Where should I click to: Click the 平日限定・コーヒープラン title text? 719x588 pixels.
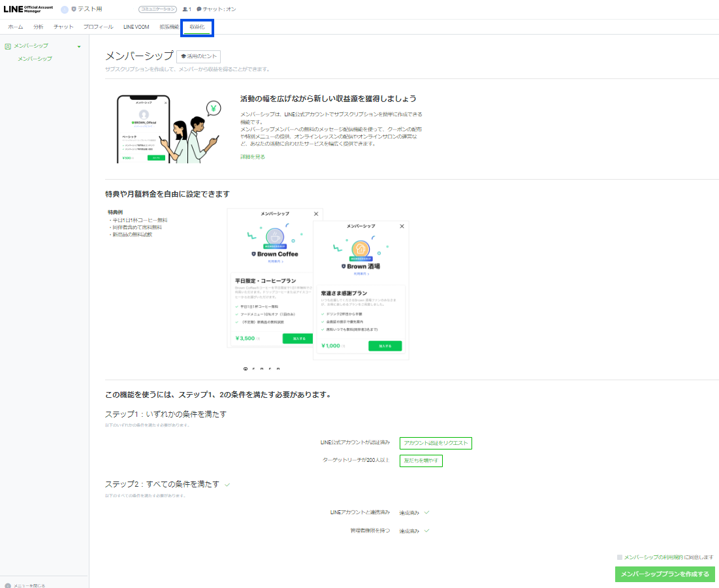[266, 281]
